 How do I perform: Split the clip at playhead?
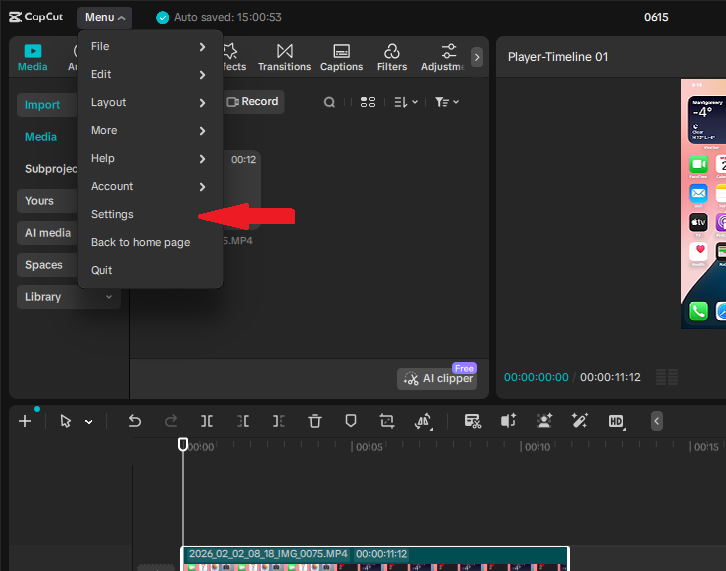207,421
